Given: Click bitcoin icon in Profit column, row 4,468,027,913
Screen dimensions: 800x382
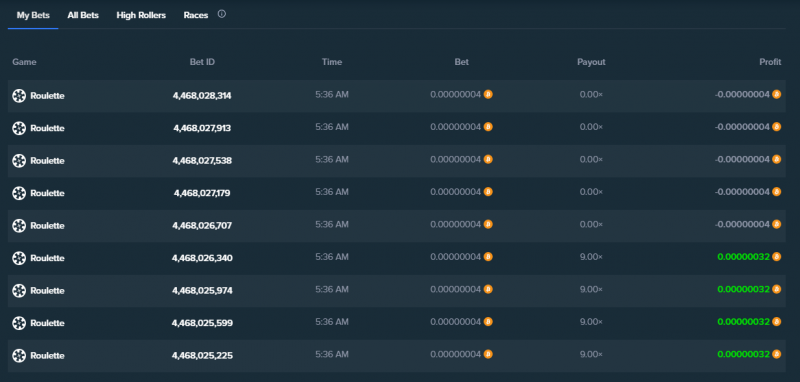Looking at the screenshot, I should [777, 126].
